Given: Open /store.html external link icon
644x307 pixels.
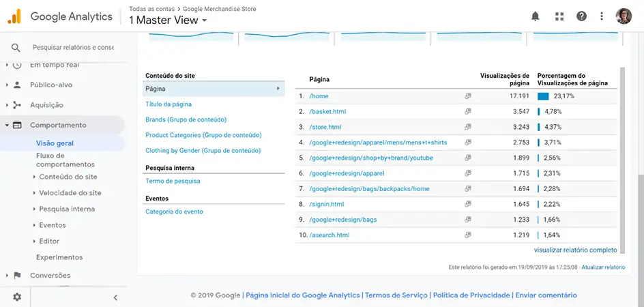Looking at the screenshot, I should (467, 127).
